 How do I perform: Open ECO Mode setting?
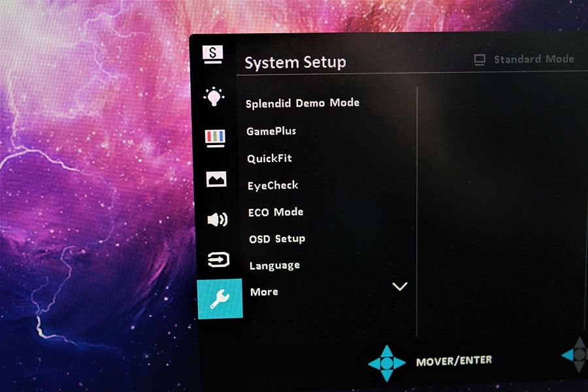tap(276, 212)
